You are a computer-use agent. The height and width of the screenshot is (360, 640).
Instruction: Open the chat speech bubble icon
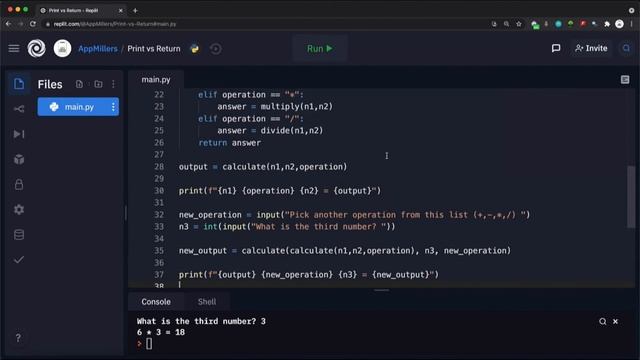tap(556, 48)
